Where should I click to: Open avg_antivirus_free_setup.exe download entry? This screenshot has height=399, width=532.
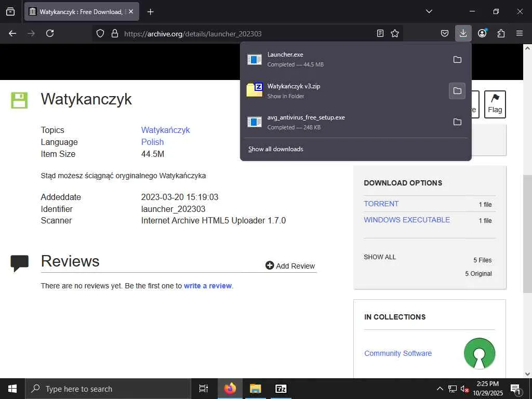[x=343, y=122]
